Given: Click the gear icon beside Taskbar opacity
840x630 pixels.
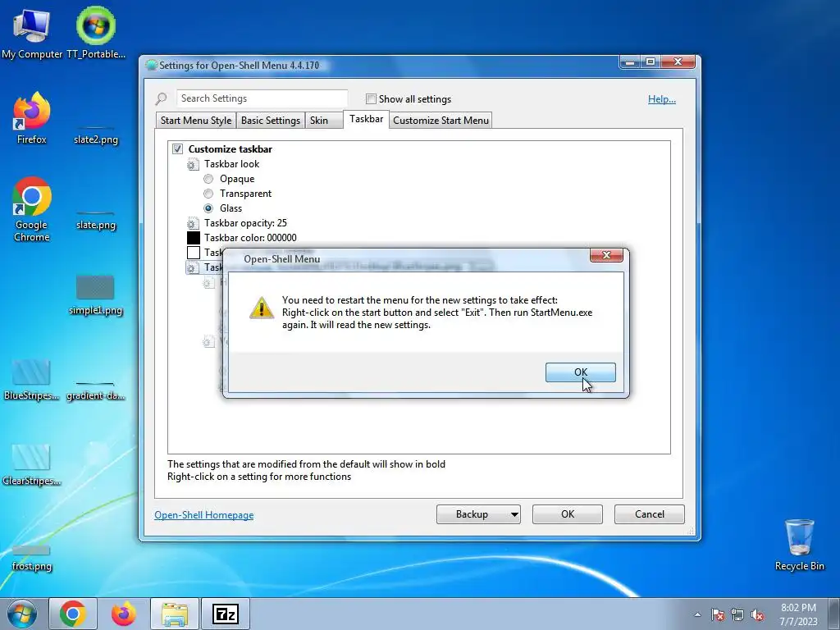Looking at the screenshot, I should 193,223.
